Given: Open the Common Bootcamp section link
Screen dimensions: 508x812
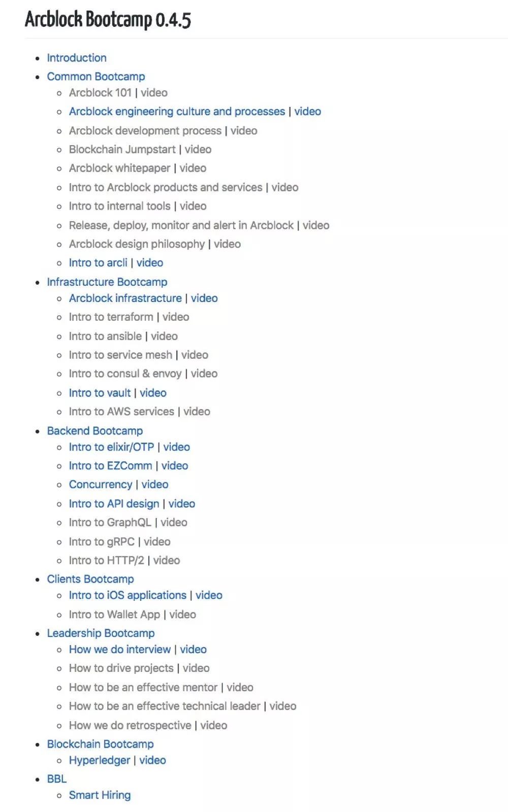Looking at the screenshot, I should (96, 77).
